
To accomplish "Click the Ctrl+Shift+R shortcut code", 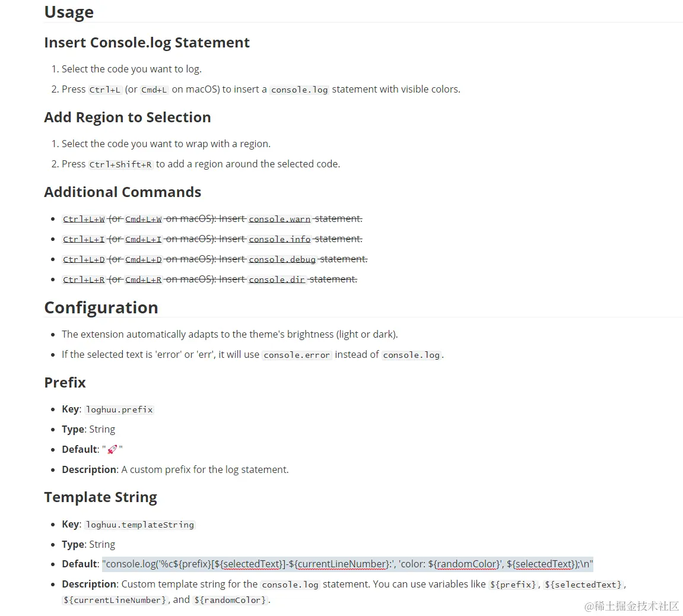I will pos(120,164).
